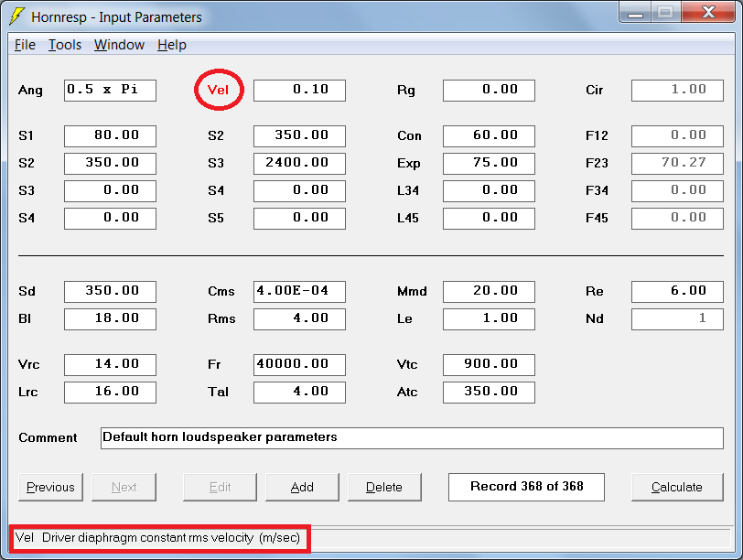Click the Atc 350.00 field

(489, 393)
